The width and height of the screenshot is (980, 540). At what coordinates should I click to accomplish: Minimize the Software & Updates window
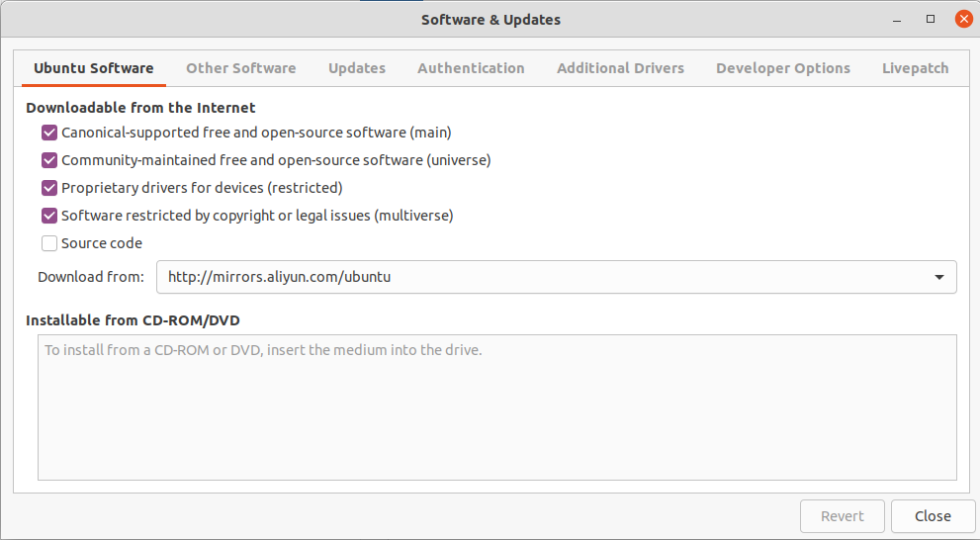click(x=897, y=20)
